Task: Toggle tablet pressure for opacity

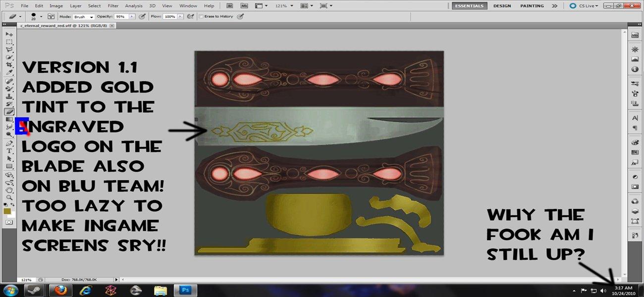Action: [142, 16]
